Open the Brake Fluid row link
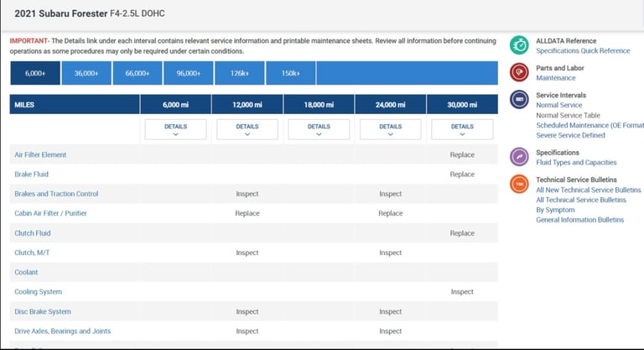This screenshot has height=350, width=644. pyautogui.click(x=31, y=174)
